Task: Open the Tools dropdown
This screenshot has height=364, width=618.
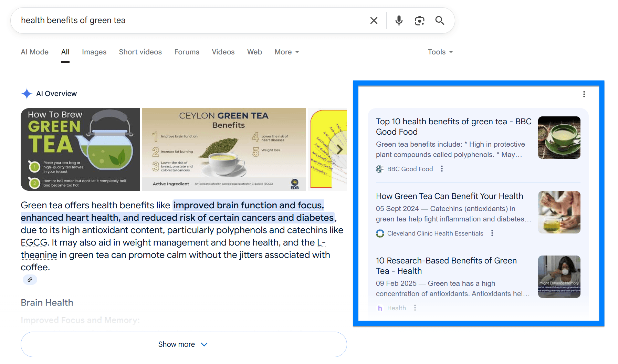Action: (x=440, y=52)
